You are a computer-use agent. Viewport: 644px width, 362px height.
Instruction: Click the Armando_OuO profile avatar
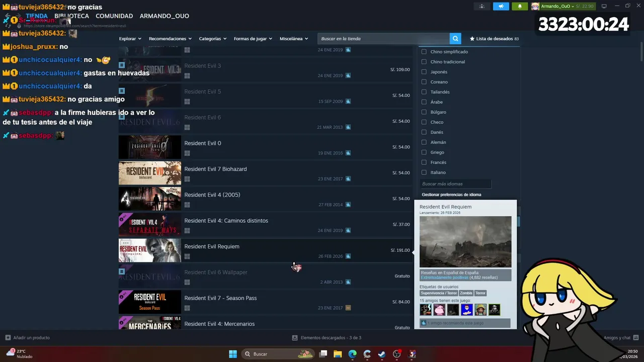(535, 6)
